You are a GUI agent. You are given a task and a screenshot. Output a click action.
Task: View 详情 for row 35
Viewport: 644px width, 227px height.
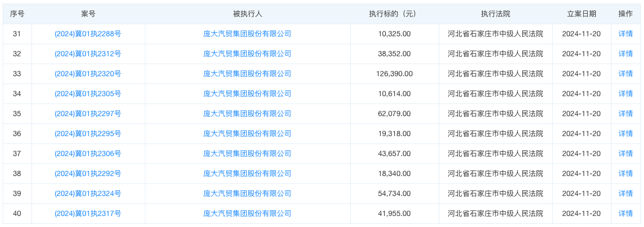pos(626,113)
